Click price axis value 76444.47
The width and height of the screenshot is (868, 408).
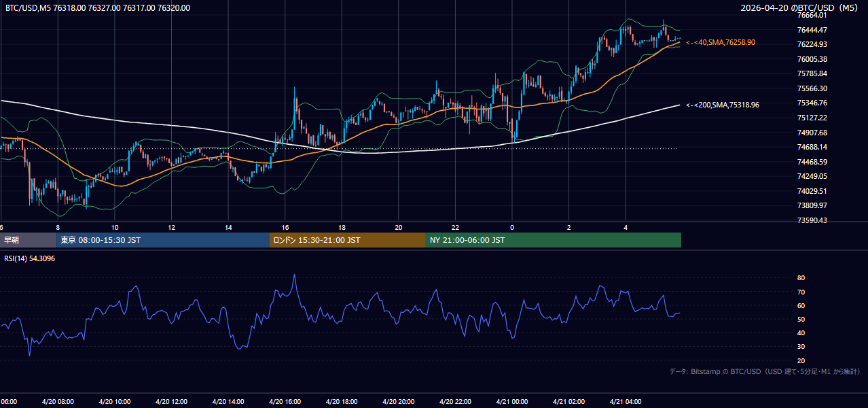812,30
